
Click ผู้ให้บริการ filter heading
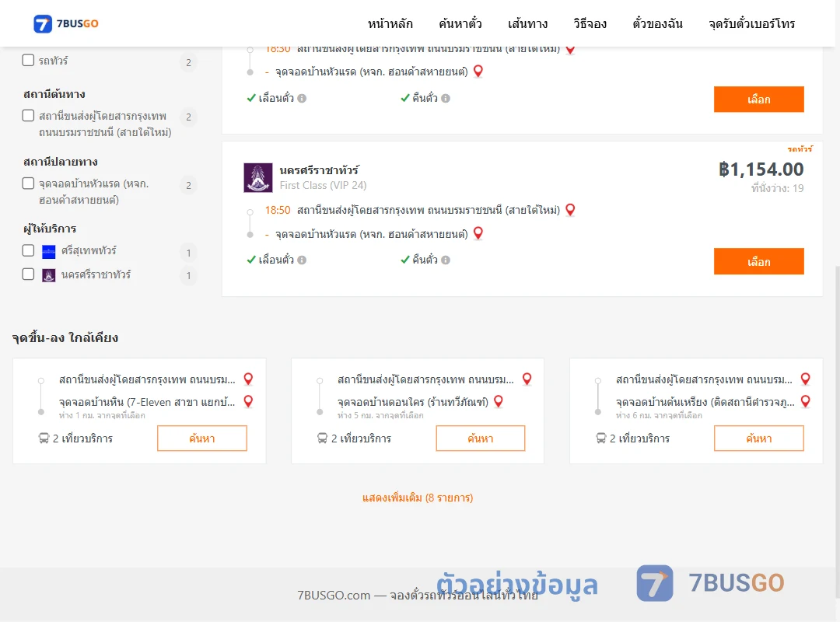coord(50,229)
